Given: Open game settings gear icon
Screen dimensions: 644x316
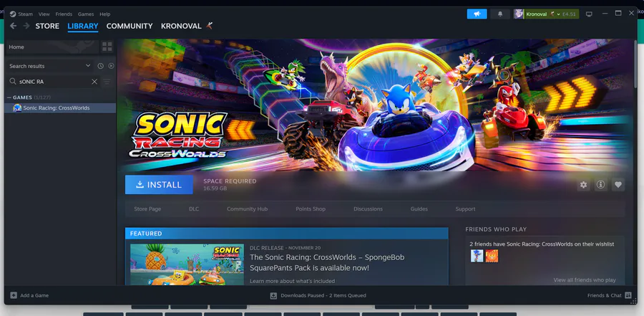Looking at the screenshot, I should point(583,185).
